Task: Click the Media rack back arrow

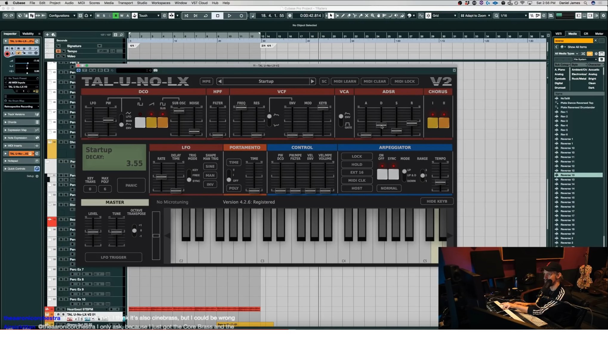Action: click(x=556, y=47)
